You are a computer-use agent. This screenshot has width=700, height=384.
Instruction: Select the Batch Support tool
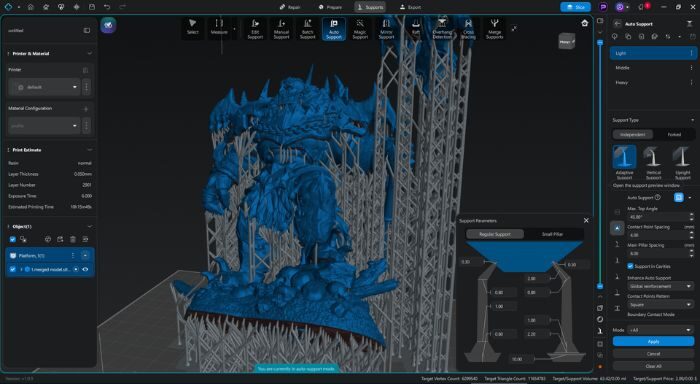308,29
